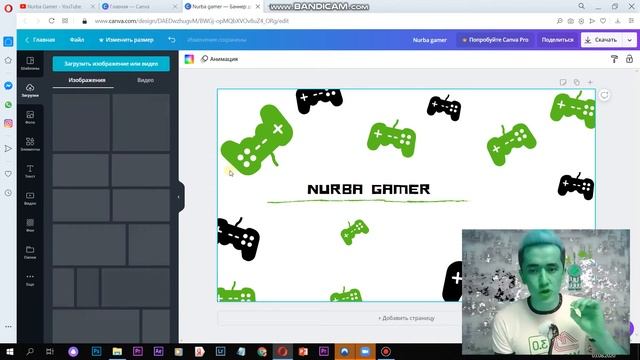Go back to Главная home
Screen dimensions: 640x360
coord(40,40)
